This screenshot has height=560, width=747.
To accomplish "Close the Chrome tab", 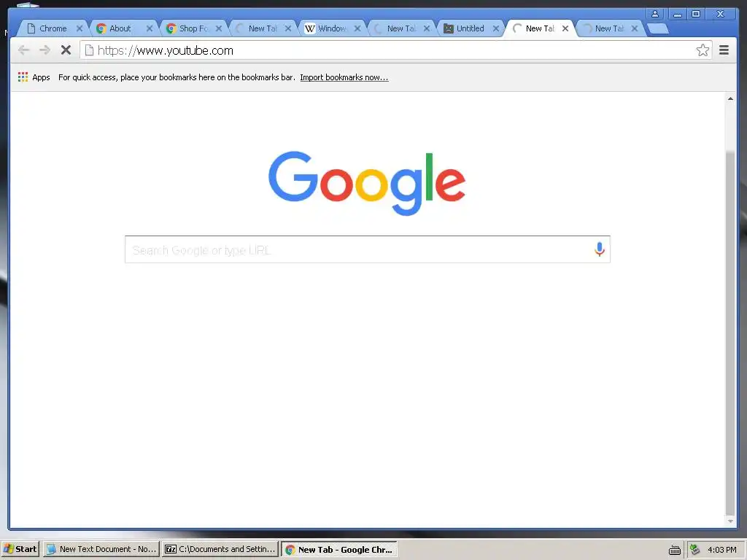I will [x=80, y=28].
